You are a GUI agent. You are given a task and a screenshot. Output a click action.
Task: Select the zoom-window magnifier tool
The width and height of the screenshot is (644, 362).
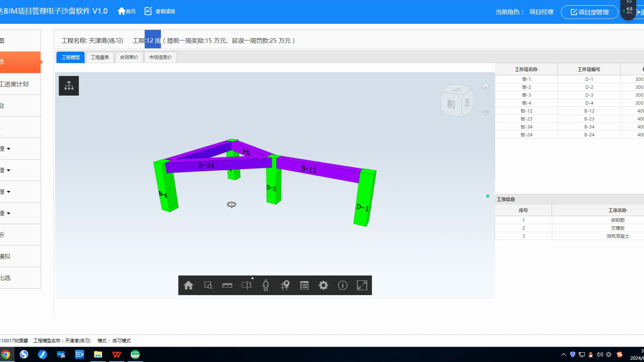[208, 285]
